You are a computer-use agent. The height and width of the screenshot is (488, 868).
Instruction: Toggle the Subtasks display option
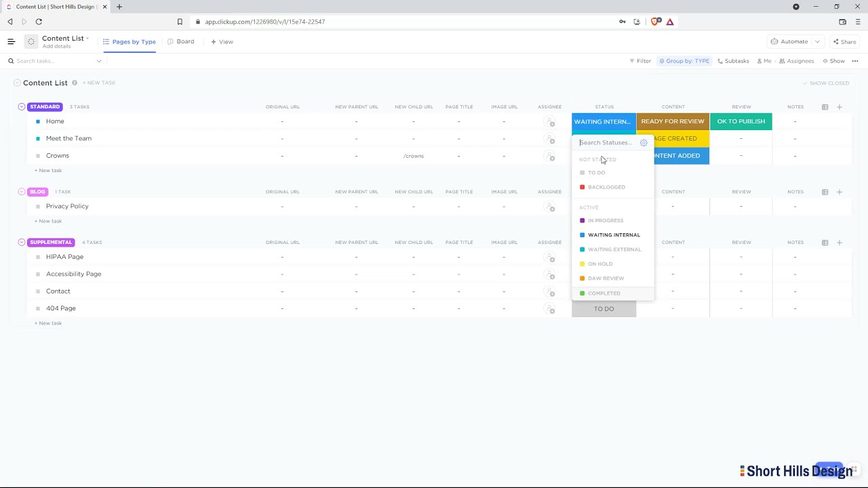point(733,61)
